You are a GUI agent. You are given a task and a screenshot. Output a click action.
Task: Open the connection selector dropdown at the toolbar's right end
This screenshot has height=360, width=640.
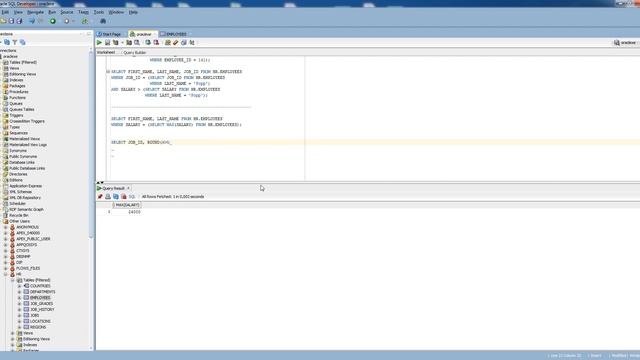tap(627, 42)
